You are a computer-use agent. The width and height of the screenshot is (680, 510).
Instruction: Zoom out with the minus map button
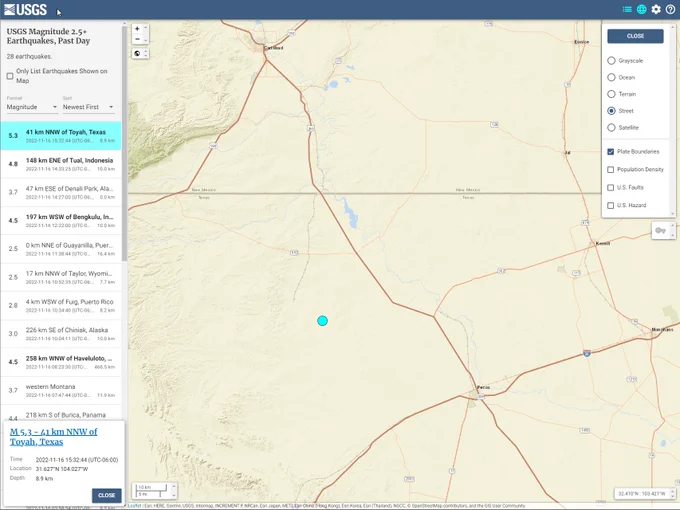click(137, 39)
